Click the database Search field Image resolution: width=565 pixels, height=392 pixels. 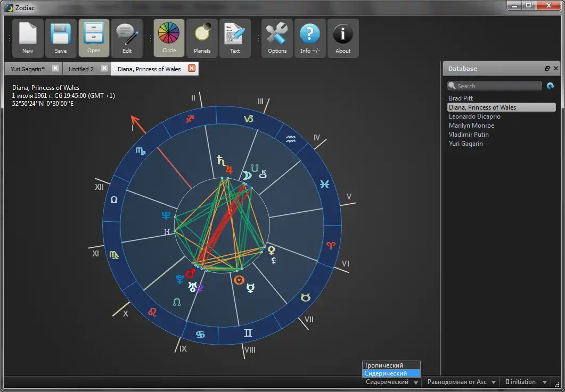click(494, 86)
